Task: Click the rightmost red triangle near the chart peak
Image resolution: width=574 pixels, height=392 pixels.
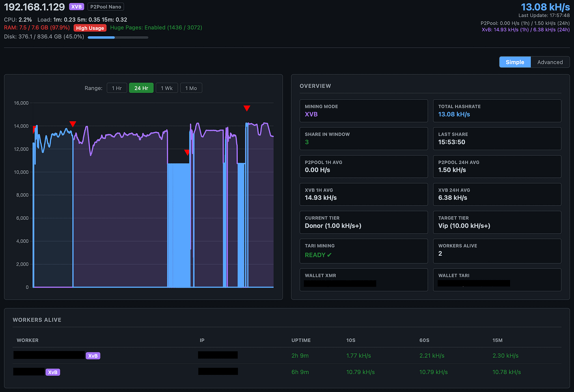Action: 247,108
